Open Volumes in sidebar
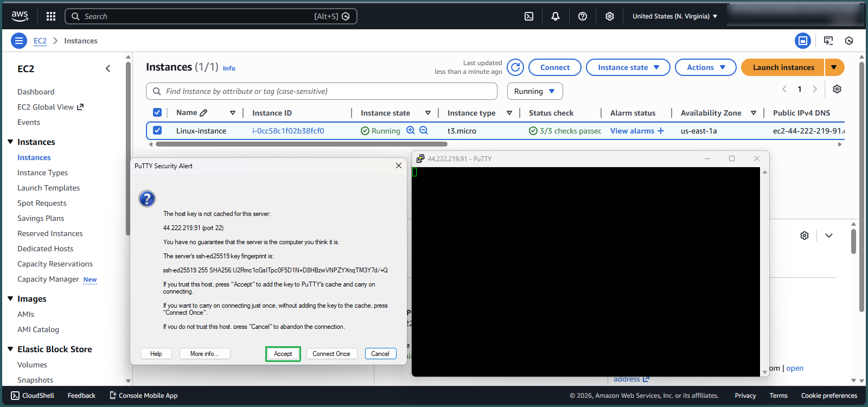 click(x=32, y=365)
